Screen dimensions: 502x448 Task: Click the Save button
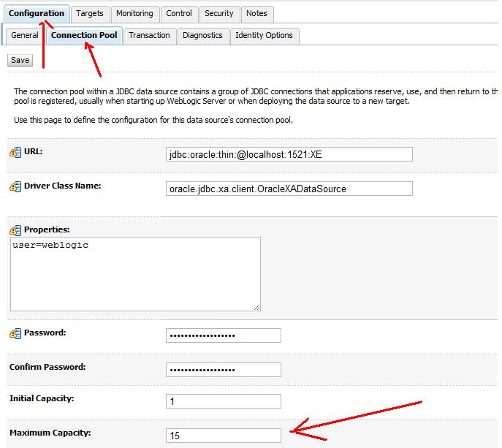click(x=20, y=60)
